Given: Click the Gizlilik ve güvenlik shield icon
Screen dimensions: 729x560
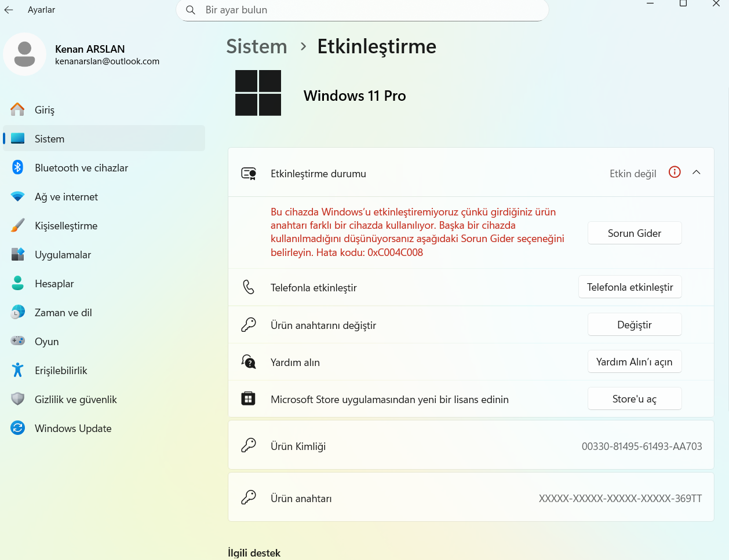Looking at the screenshot, I should click(18, 399).
